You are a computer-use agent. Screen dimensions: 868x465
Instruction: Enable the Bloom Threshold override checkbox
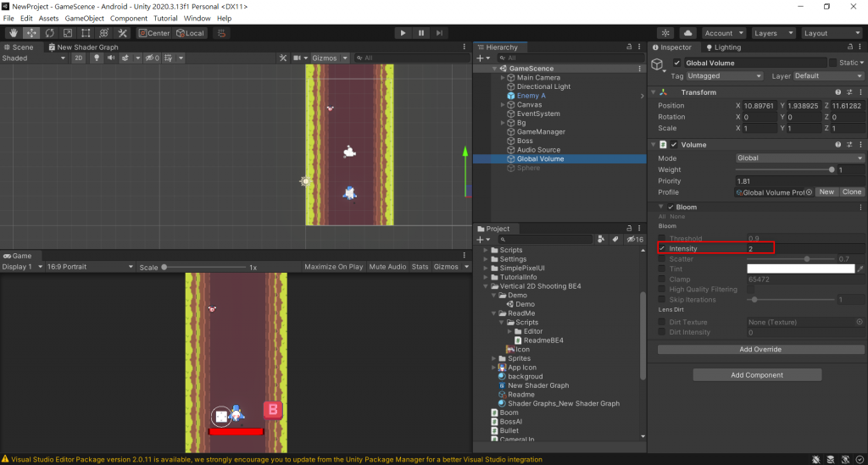pyautogui.click(x=662, y=239)
